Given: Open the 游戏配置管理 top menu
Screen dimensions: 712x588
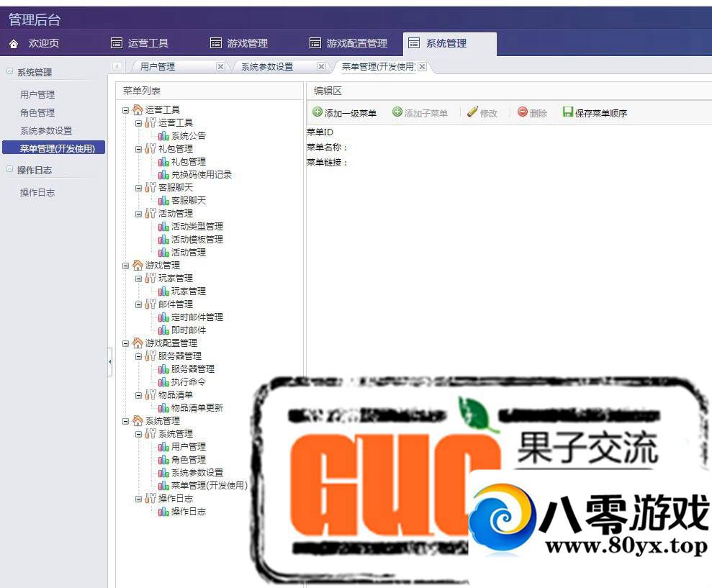Looking at the screenshot, I should pos(357,43).
